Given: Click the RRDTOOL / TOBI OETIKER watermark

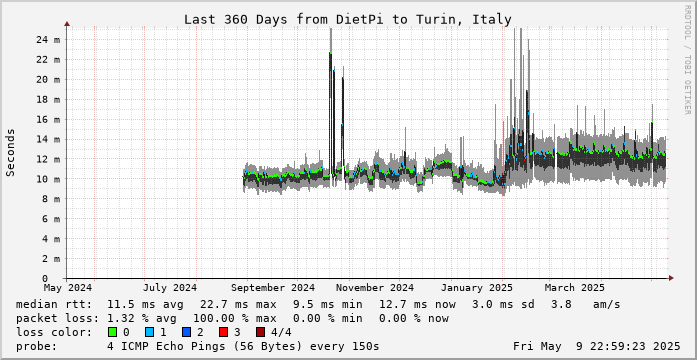Looking at the screenshot, I should (687, 60).
